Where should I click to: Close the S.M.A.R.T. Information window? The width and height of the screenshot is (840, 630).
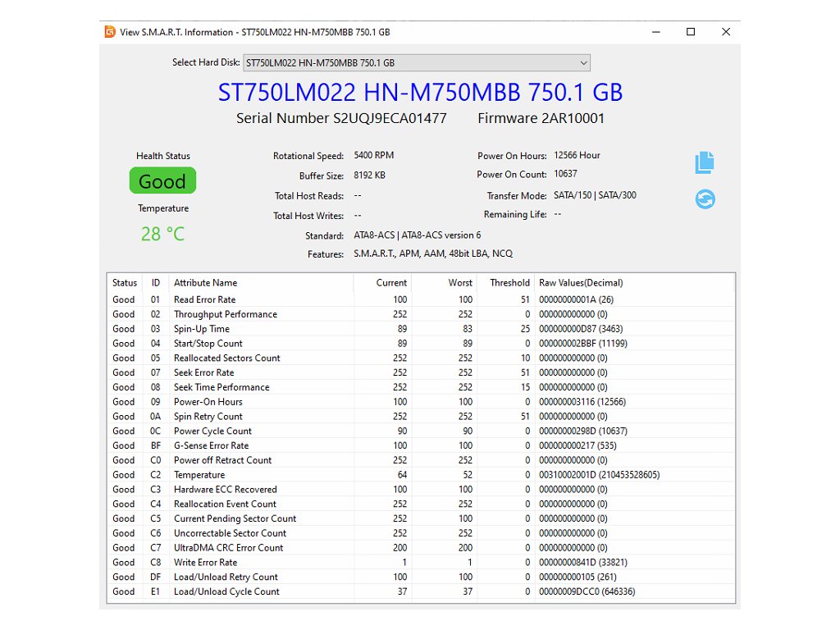[x=726, y=32]
